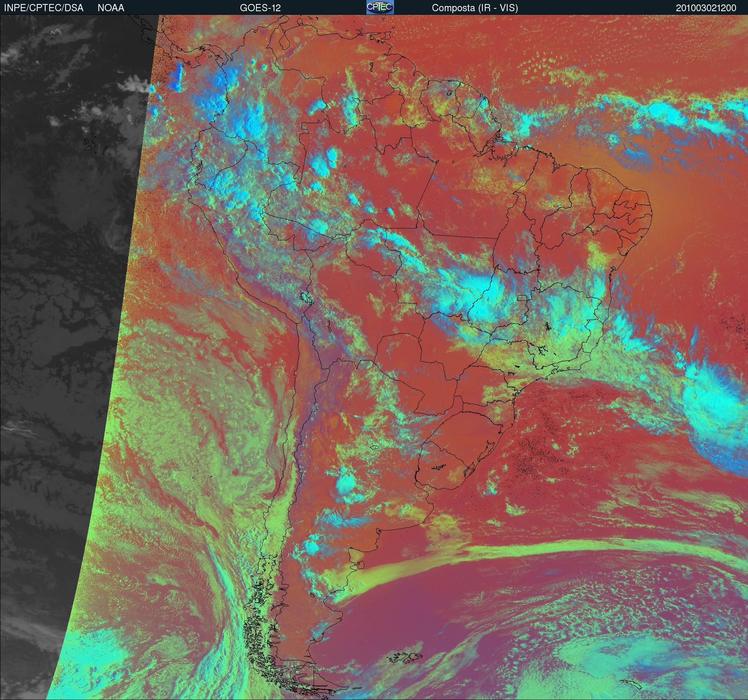Image resolution: width=748 pixels, height=700 pixels.
Task: Click the CPTEC logo in the header
Action: [380, 7]
